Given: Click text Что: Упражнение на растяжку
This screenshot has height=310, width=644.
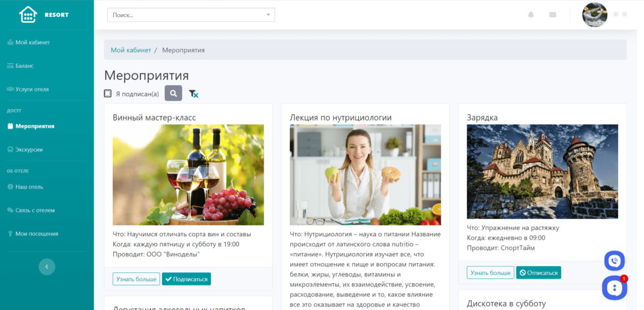Looking at the screenshot, I should click(513, 228).
